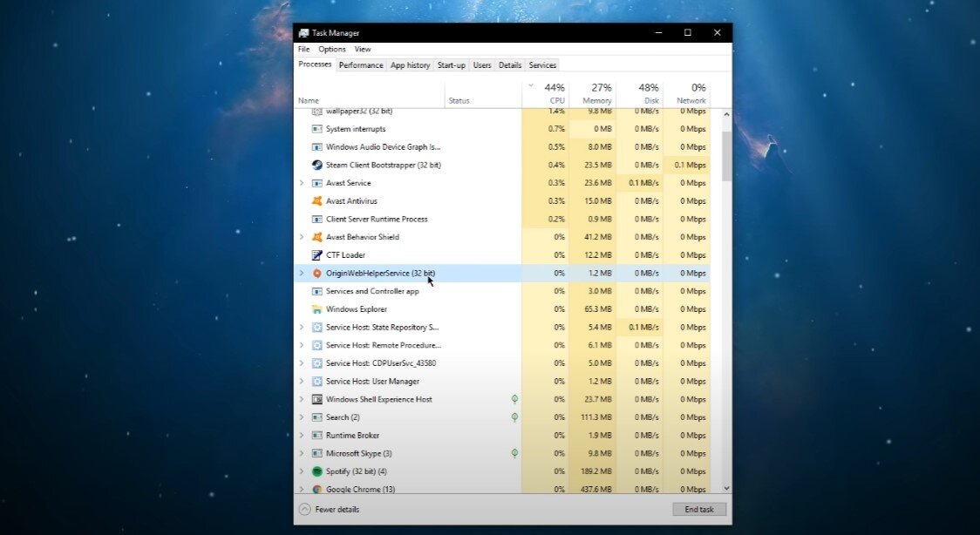
Task: Expand Service Host: State Repository entry
Action: point(302,327)
